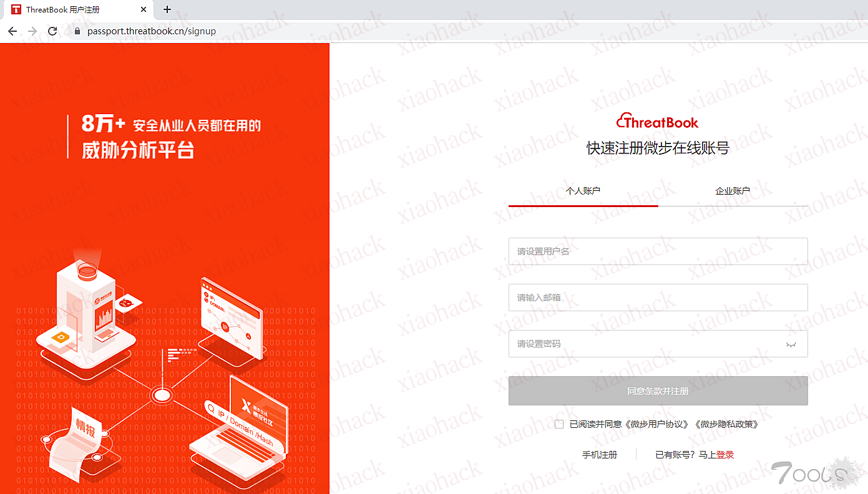Focus the 请输入邮箱 email field
Viewport: 868px width, 494px height.
pos(658,298)
